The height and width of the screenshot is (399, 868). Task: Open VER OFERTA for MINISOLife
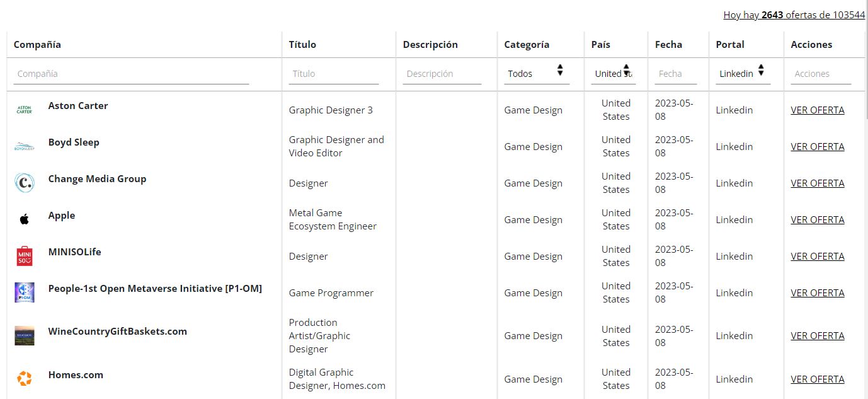click(x=818, y=257)
